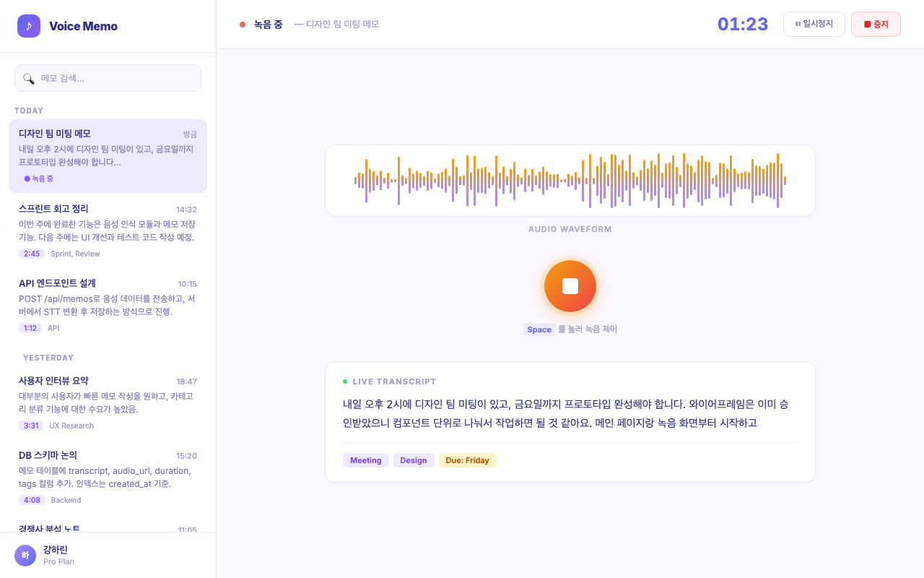Toggle recording pause with the 일시정지 control
The width and height of the screenshot is (924, 578).
[x=814, y=24]
